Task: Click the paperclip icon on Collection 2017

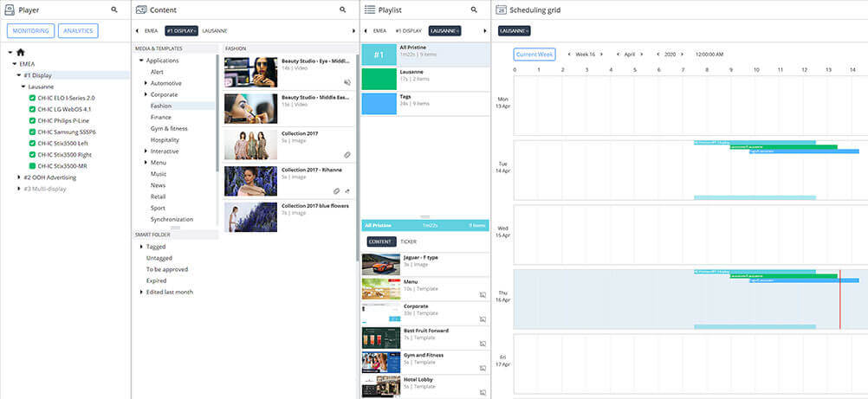Action: coord(347,155)
